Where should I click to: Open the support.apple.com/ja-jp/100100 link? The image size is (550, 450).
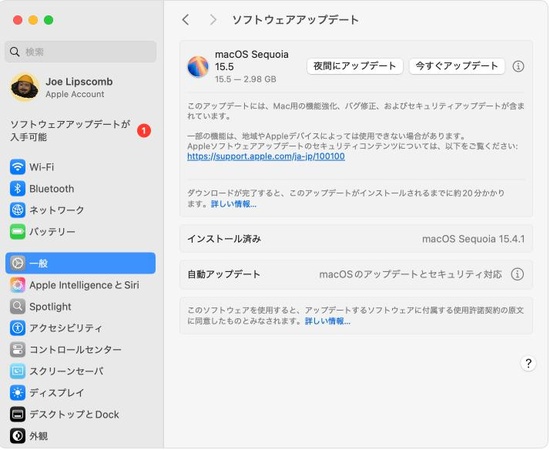point(266,156)
